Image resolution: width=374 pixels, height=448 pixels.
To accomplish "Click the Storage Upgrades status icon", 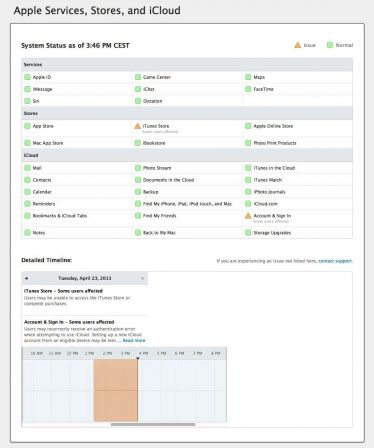I will (248, 233).
